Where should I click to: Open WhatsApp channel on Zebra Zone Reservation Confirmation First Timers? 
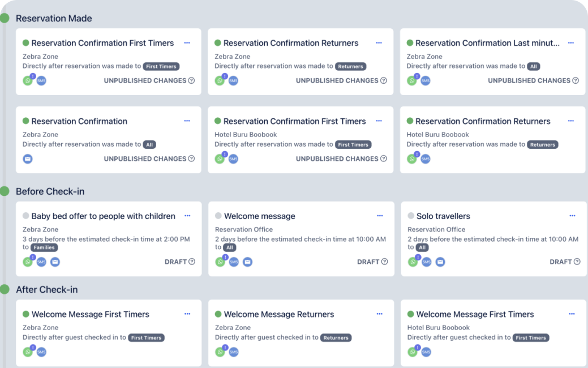28,80
